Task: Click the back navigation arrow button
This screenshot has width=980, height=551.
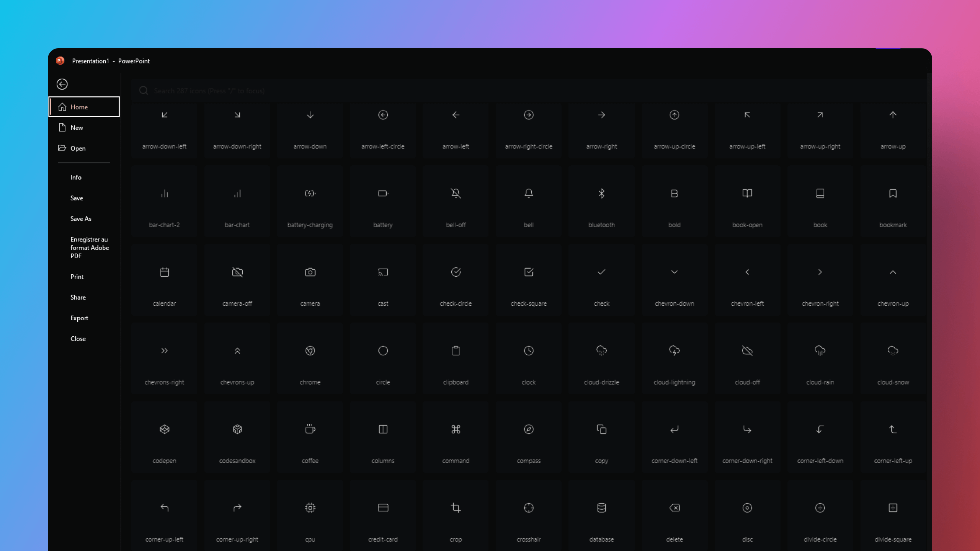Action: coord(62,83)
